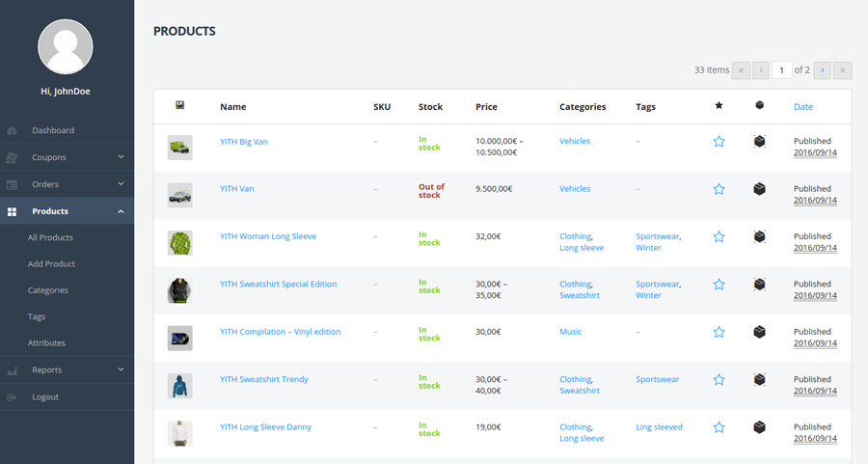Click the current page number field
This screenshot has height=464, width=868.
(781, 70)
